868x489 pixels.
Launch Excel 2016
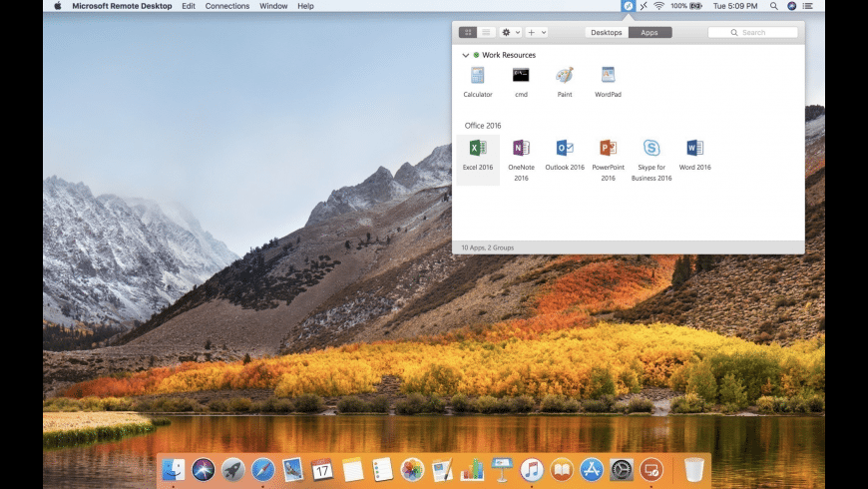pyautogui.click(x=478, y=149)
